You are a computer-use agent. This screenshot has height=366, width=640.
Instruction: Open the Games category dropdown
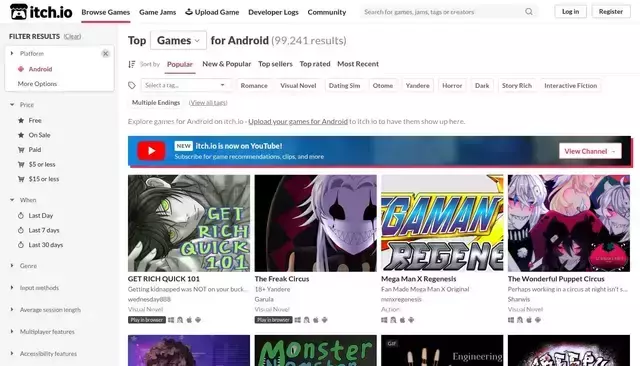pyautogui.click(x=178, y=40)
